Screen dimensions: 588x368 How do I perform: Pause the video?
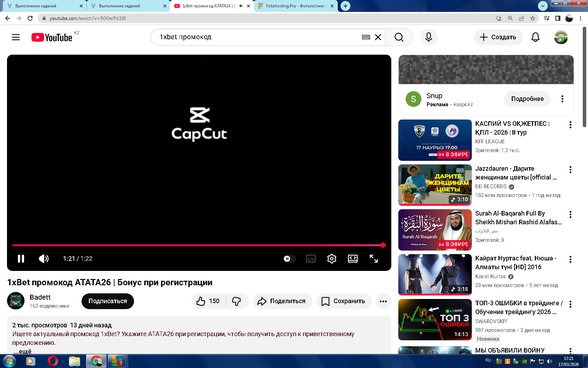21,259
